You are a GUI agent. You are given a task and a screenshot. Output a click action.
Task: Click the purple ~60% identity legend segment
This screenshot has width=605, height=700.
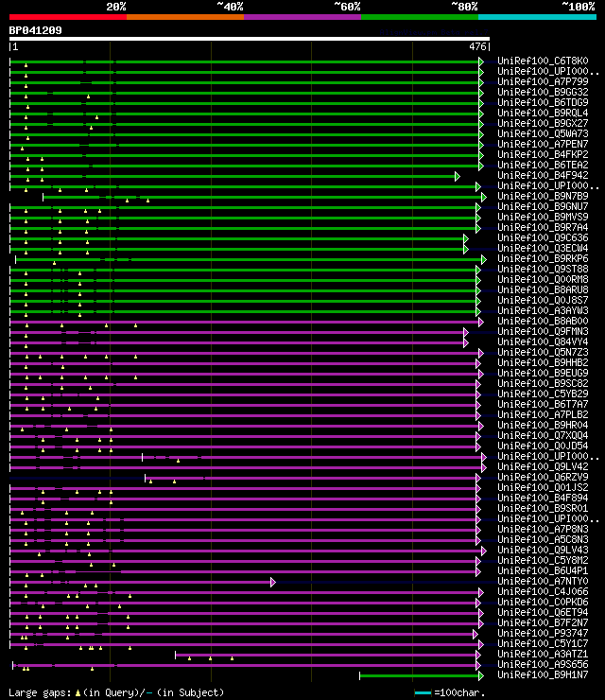[302, 17]
